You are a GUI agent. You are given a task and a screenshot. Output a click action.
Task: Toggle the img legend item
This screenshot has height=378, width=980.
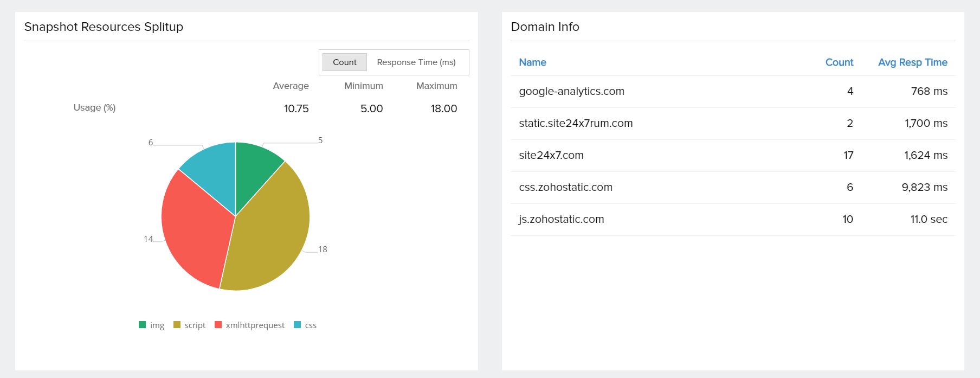coord(152,325)
